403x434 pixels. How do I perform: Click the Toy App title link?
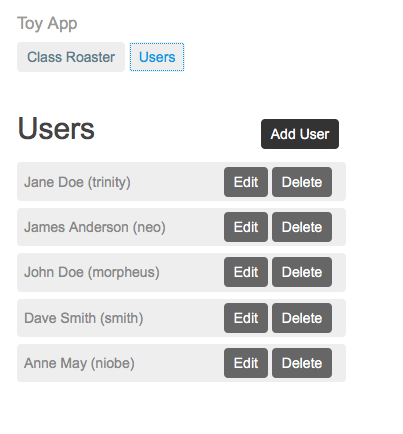pos(47,24)
